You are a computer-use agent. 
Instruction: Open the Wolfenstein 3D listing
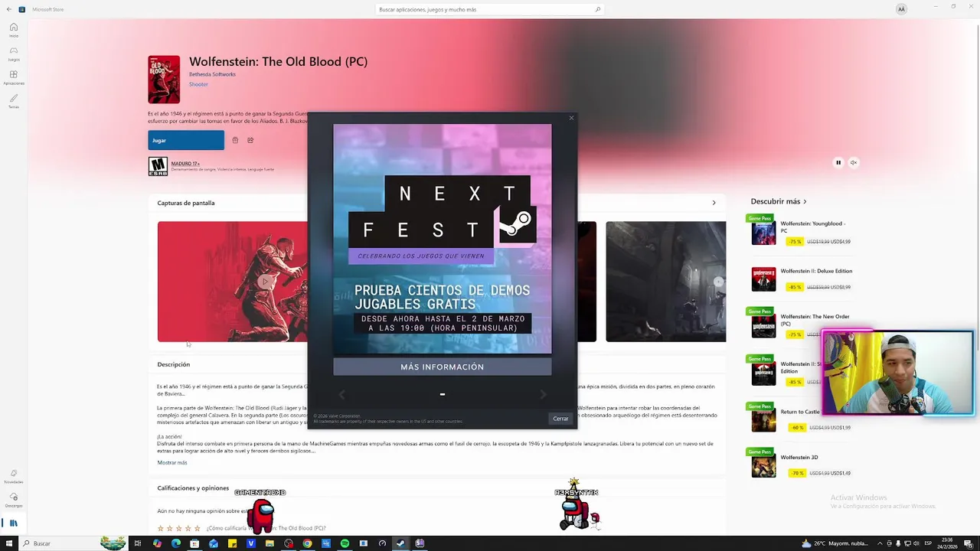pyautogui.click(x=801, y=465)
